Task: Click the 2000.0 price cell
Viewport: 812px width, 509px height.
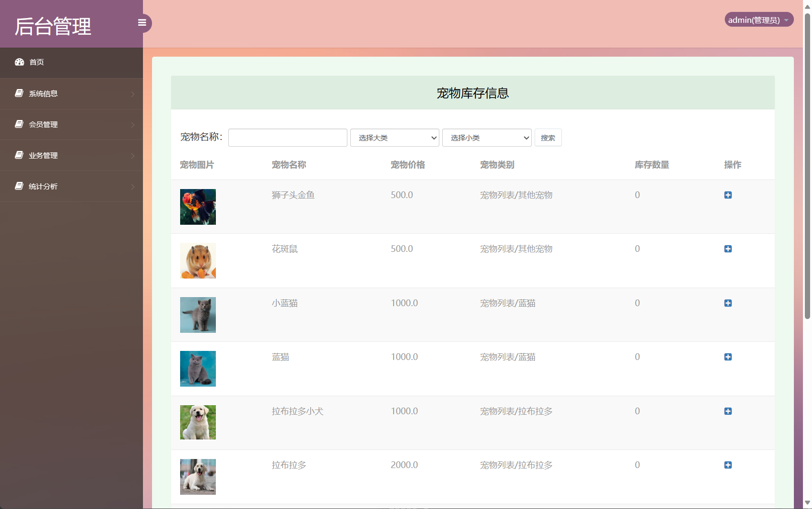Action: (x=404, y=465)
